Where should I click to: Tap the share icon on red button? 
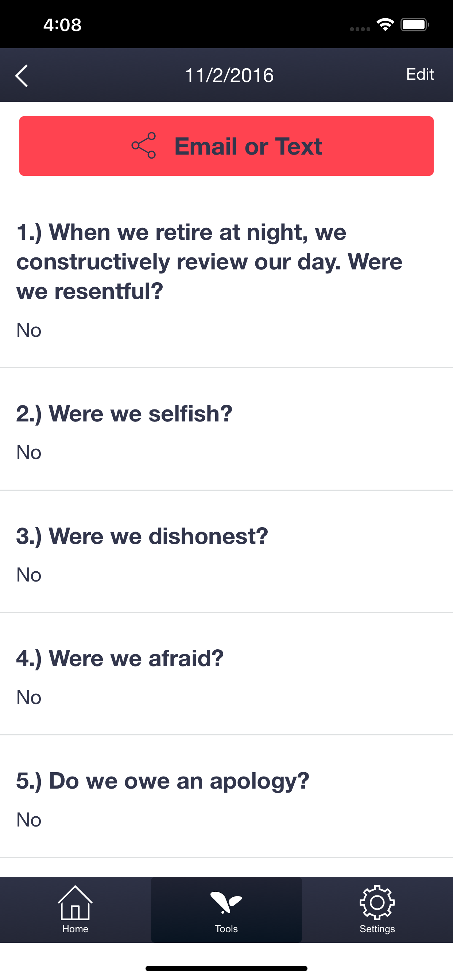click(144, 145)
